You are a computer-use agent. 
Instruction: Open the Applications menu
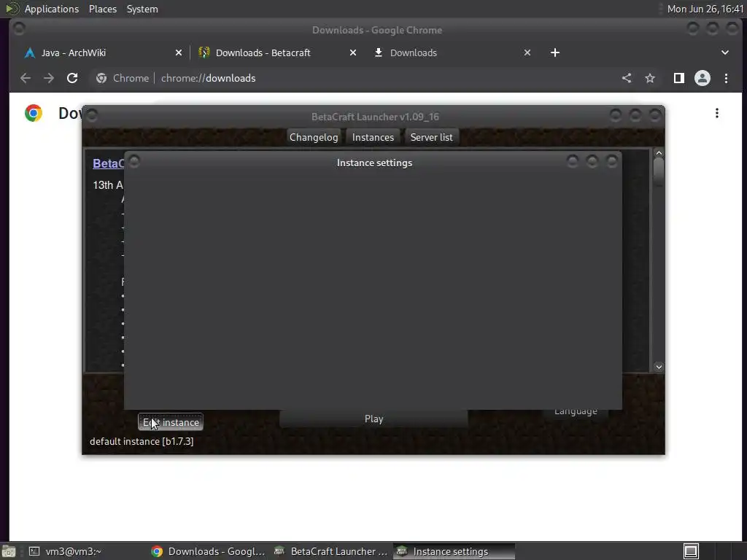pos(52,9)
